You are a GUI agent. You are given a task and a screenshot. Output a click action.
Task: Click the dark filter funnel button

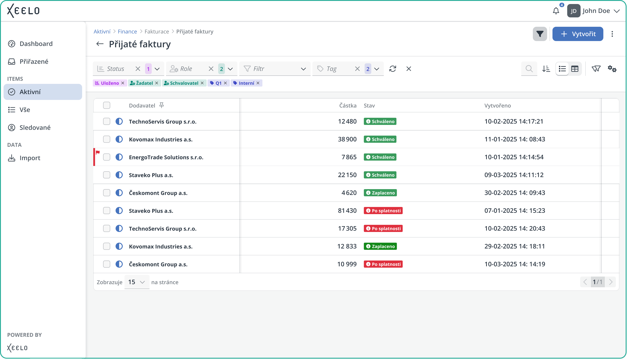point(540,34)
